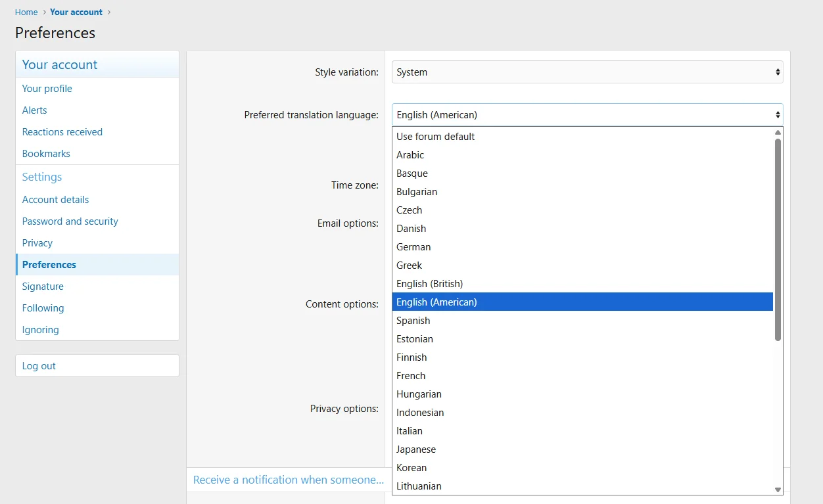Image resolution: width=823 pixels, height=504 pixels.
Task: Choose Arabic from the language list
Action: pyautogui.click(x=582, y=155)
